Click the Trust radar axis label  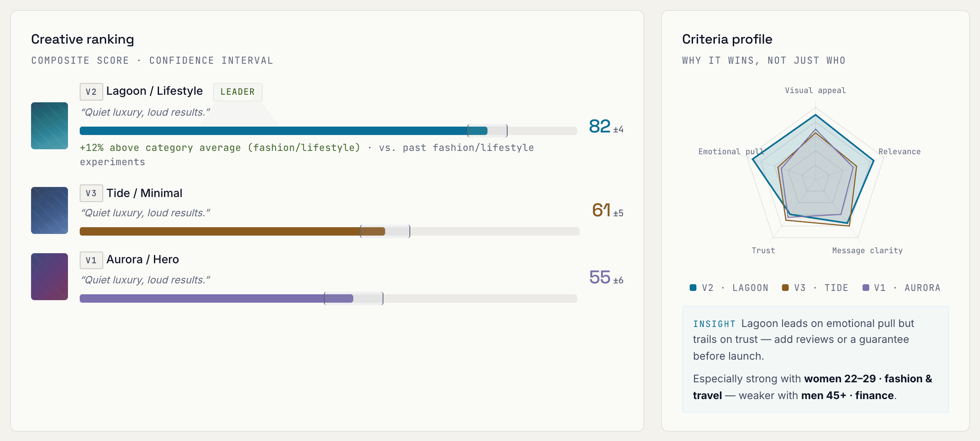coord(763,251)
